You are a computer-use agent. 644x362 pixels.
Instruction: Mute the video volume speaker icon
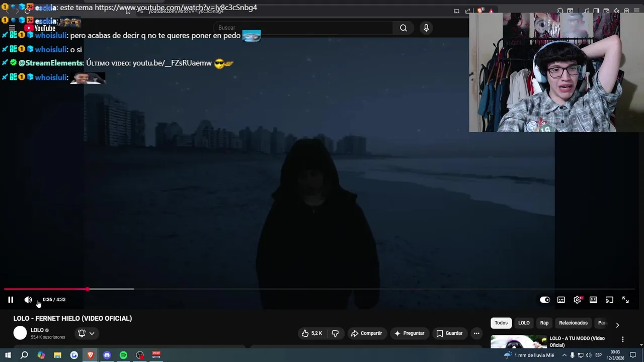click(28, 300)
